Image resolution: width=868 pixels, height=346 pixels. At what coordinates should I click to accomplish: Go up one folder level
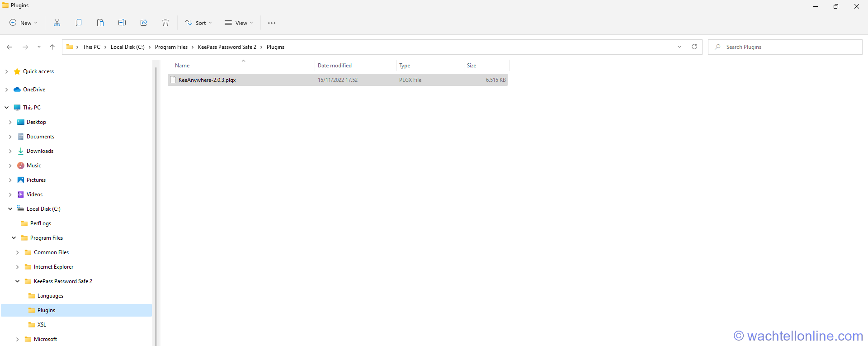click(x=52, y=47)
